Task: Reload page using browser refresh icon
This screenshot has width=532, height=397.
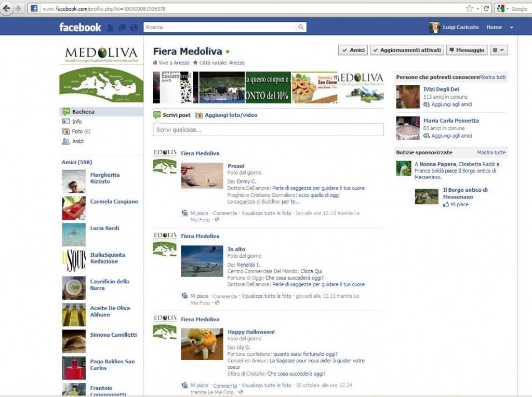Action: point(486,8)
